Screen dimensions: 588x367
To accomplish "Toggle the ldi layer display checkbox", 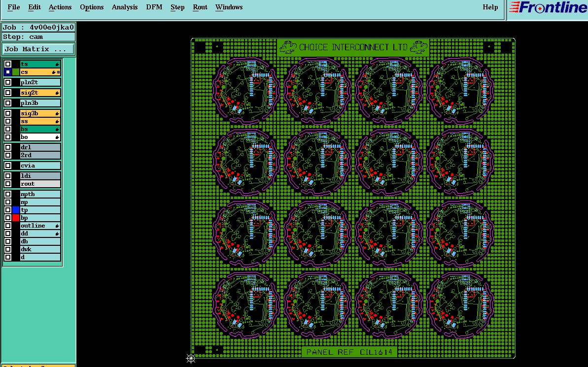I will [8, 175].
